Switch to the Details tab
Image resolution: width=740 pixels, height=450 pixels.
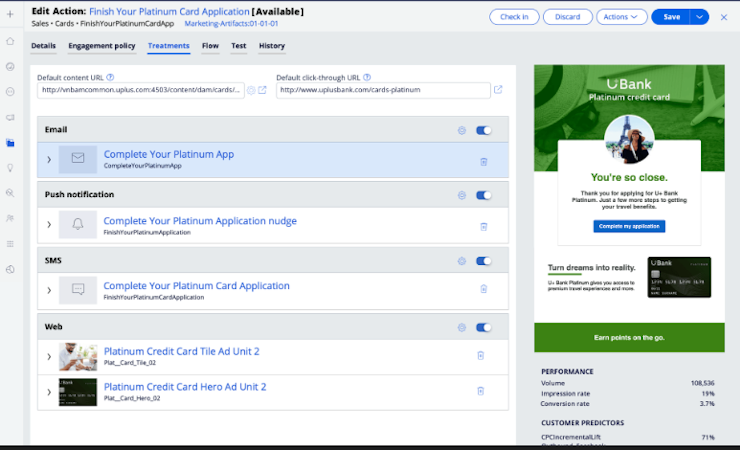[43, 46]
